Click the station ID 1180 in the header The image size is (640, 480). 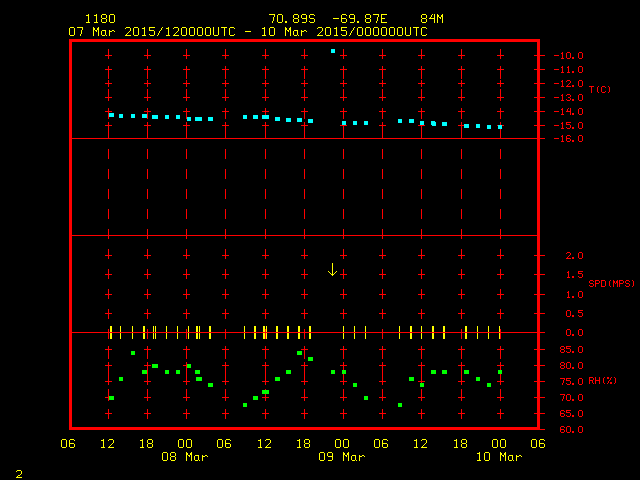pos(100,19)
